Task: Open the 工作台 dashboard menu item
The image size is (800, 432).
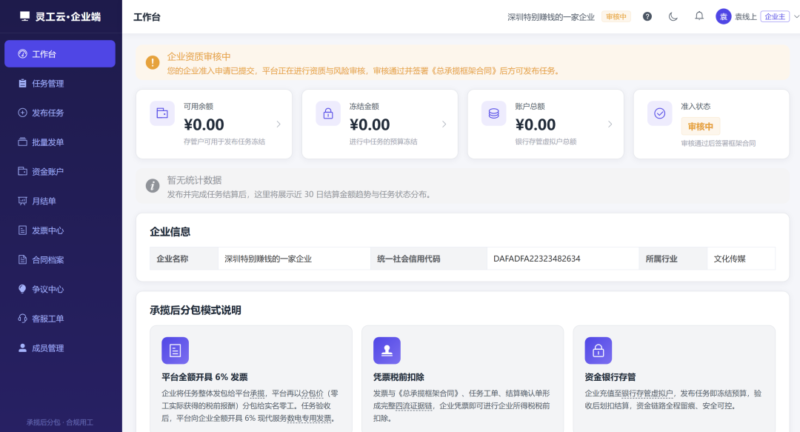Action: 60,54
